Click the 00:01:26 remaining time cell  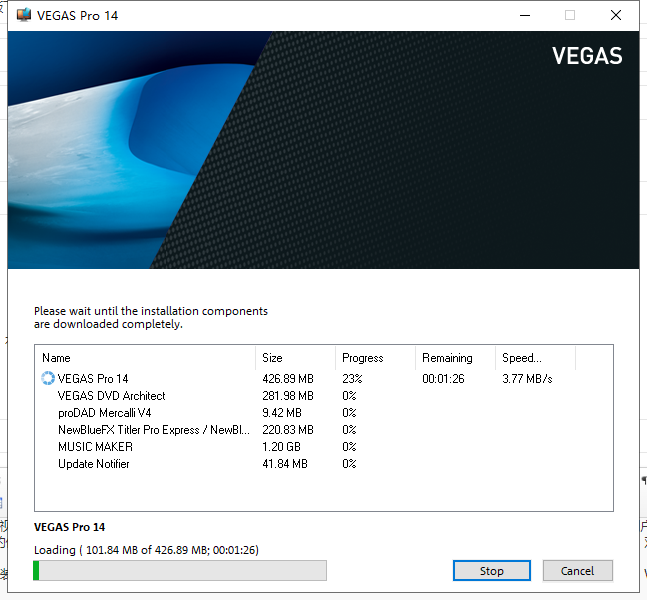click(443, 378)
